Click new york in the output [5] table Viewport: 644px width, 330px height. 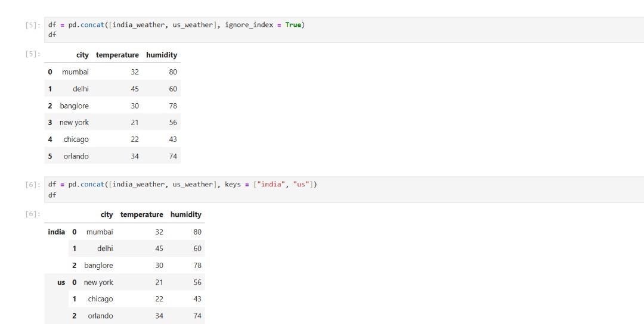click(x=75, y=122)
